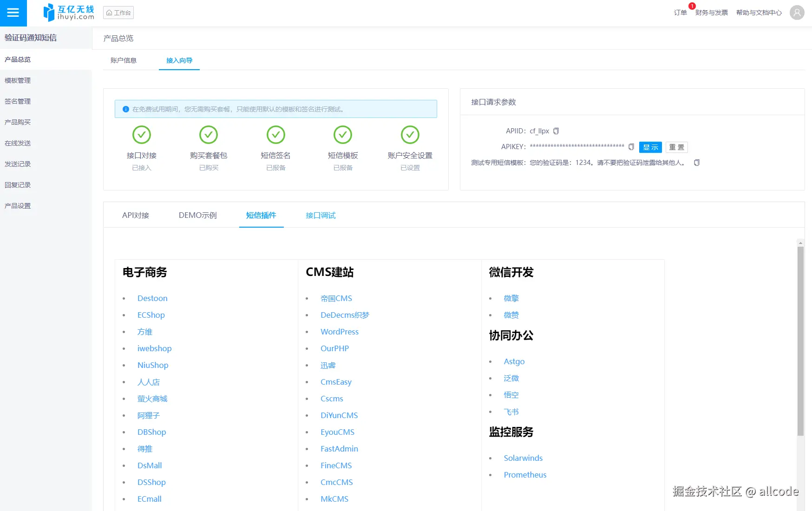The image size is (812, 511).
Task: Open 帮助与文档中心 in top bar
Action: [x=759, y=13]
